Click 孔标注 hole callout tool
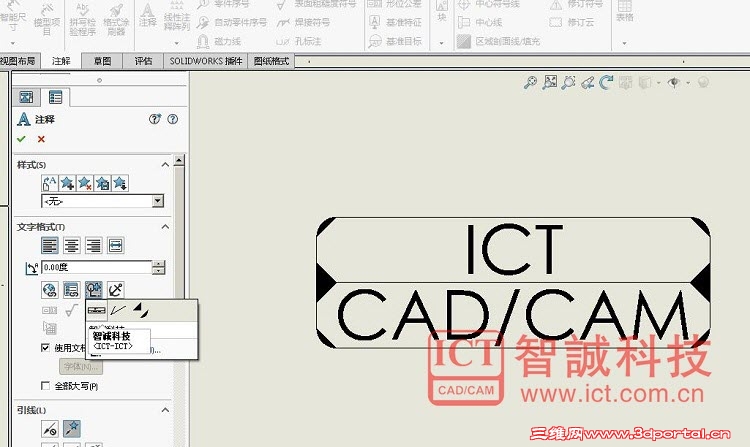Screen dimensions: 750x447 [x=298, y=41]
